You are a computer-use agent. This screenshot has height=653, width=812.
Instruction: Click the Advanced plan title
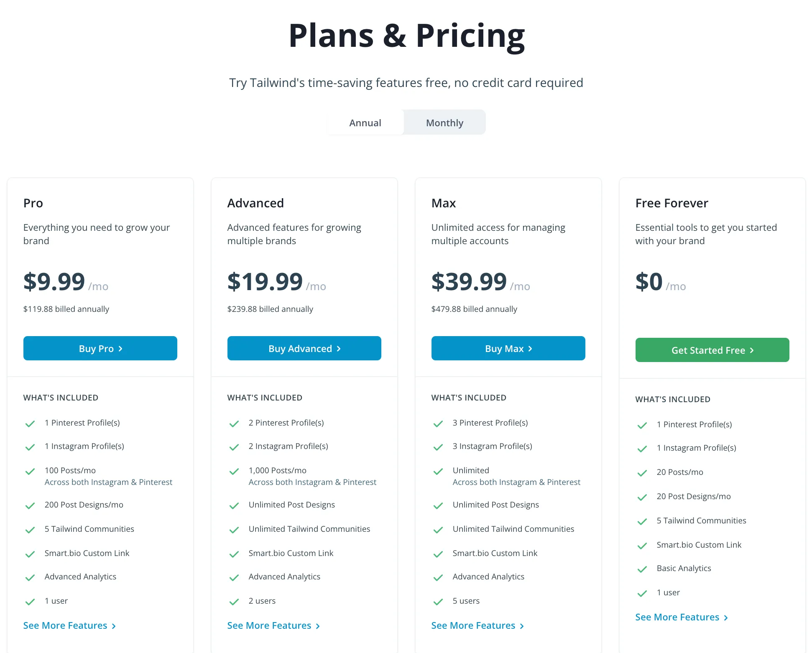coord(255,203)
